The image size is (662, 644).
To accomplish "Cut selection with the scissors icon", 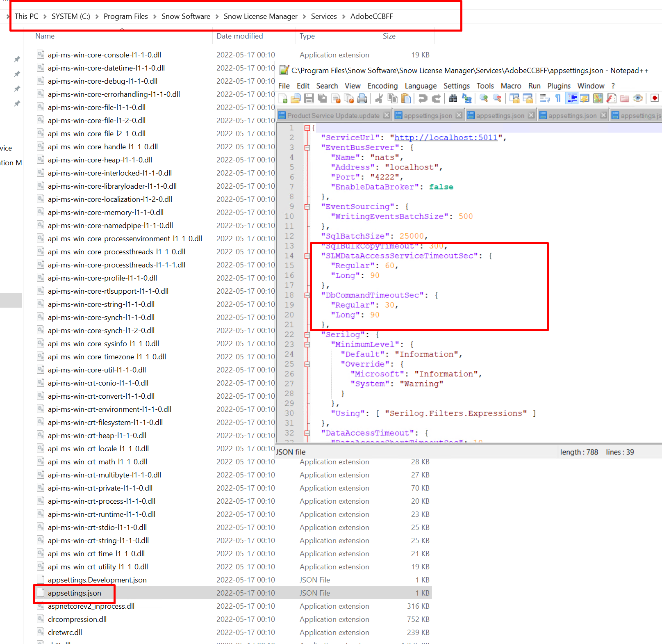I will [x=379, y=98].
